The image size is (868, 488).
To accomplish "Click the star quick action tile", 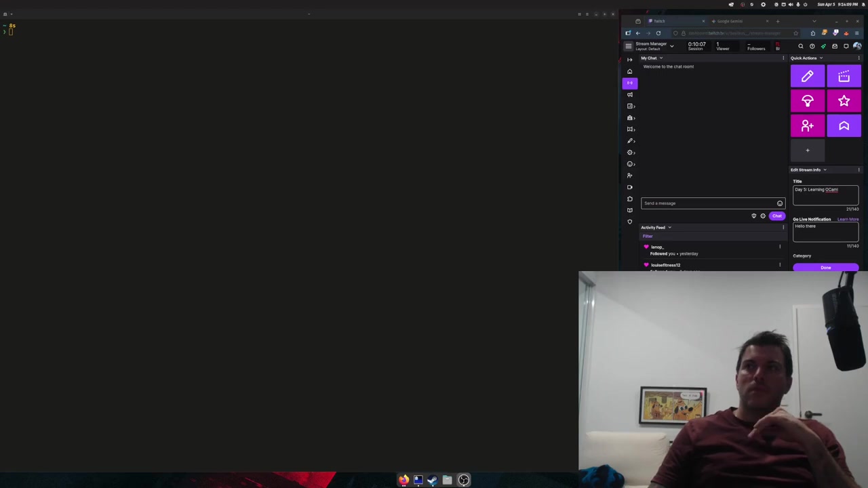I will click(844, 101).
